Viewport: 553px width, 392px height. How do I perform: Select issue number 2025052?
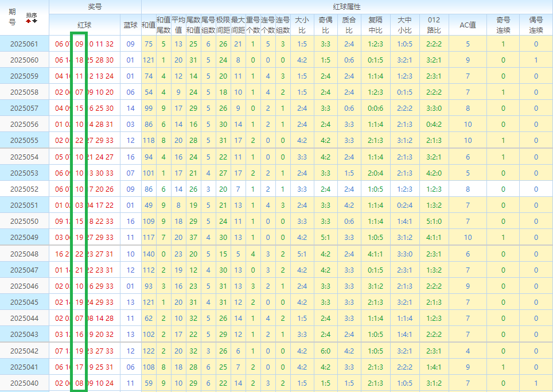(24, 189)
